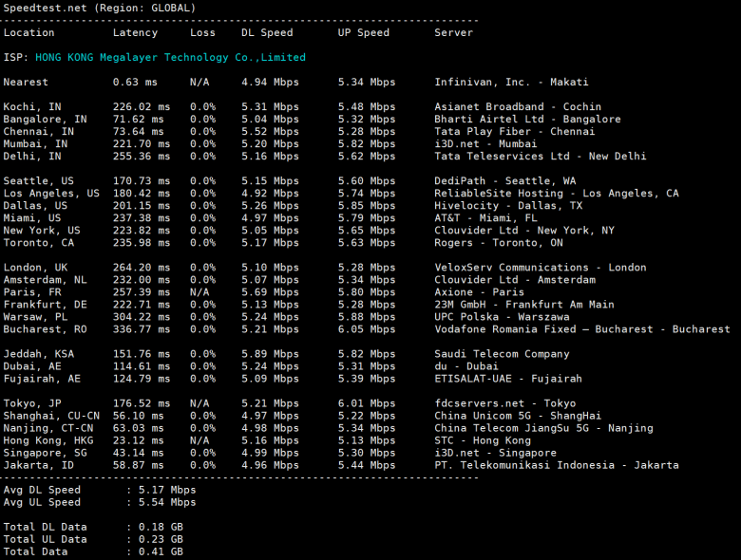Click 'Bucharest, RO' location
741x560 pixels.
[45, 329]
